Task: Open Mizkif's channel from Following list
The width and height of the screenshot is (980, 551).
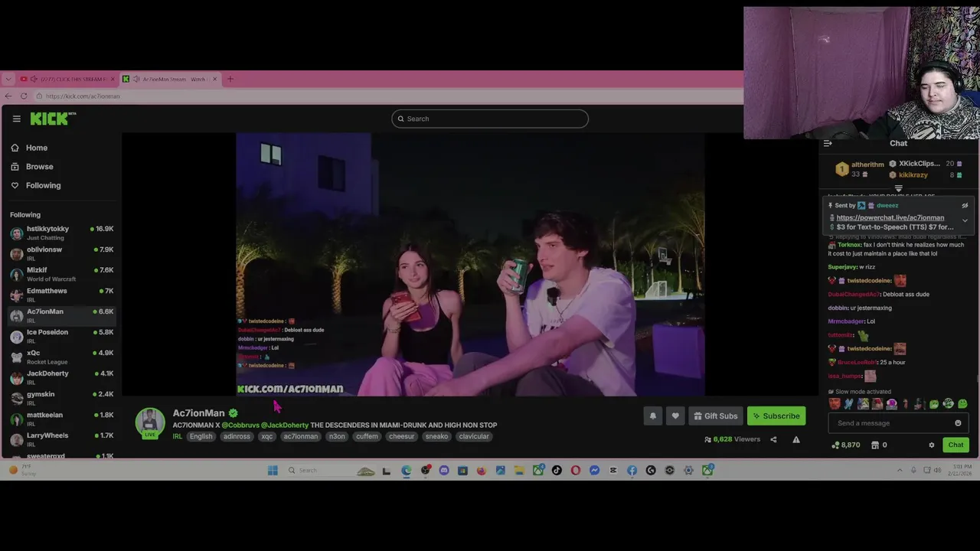Action: pyautogui.click(x=61, y=274)
